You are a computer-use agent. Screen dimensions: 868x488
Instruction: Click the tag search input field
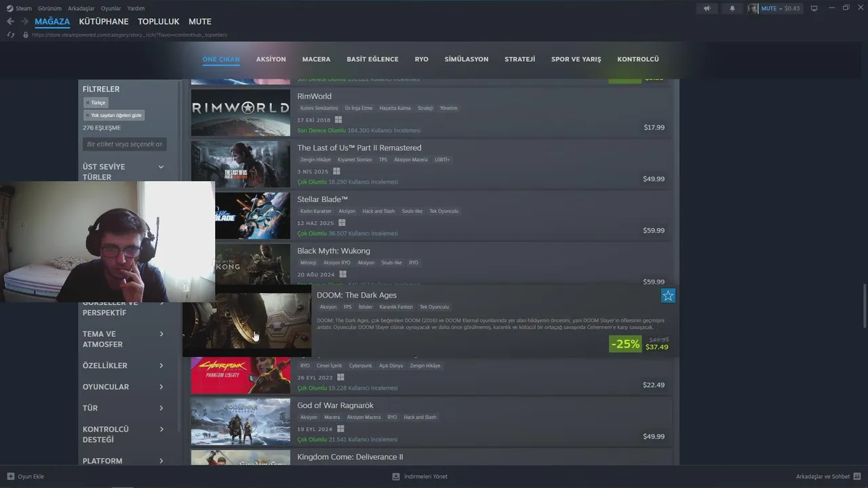pos(125,144)
